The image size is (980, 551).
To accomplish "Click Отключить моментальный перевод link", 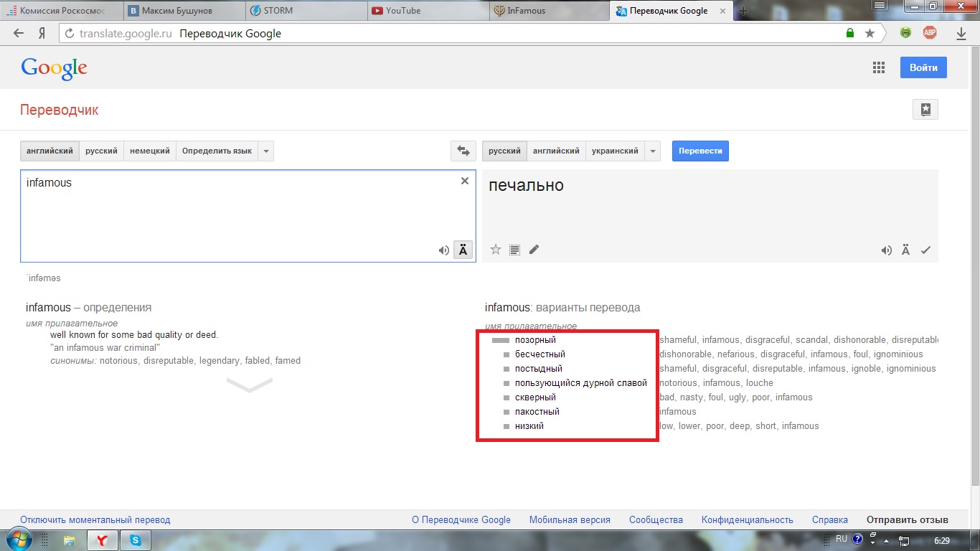I will 95,520.
